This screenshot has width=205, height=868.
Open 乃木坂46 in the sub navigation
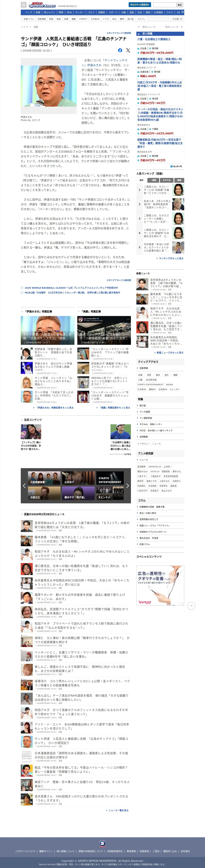click(x=95, y=19)
